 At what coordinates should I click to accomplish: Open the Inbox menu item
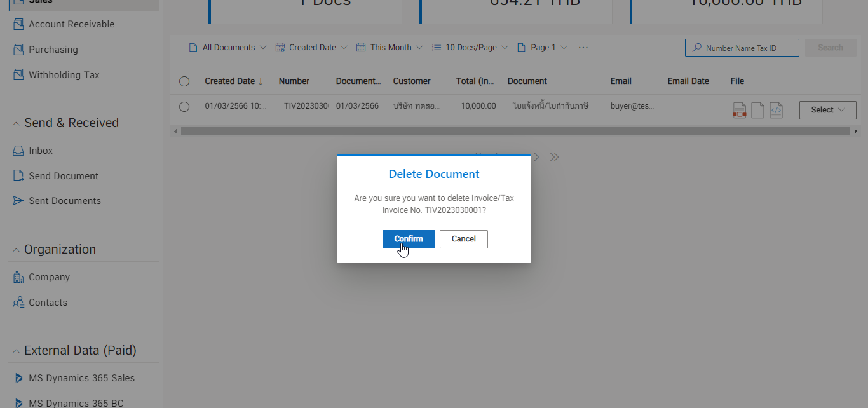40,150
